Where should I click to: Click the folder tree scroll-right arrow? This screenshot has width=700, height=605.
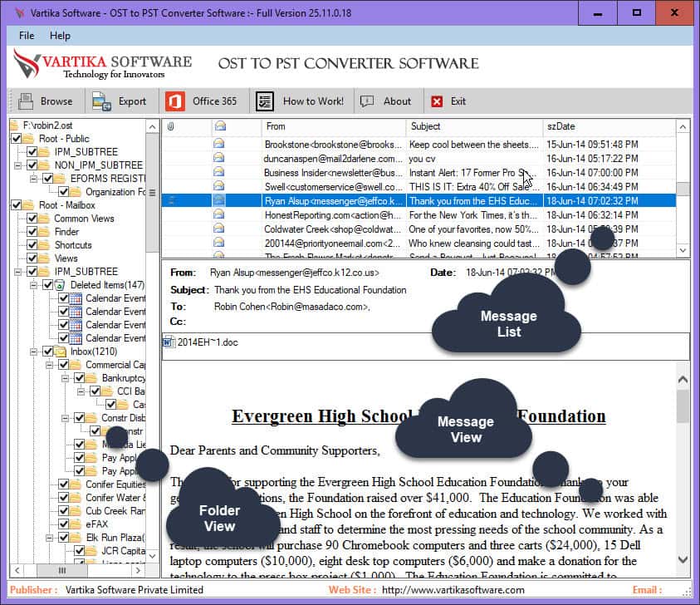click(x=138, y=571)
